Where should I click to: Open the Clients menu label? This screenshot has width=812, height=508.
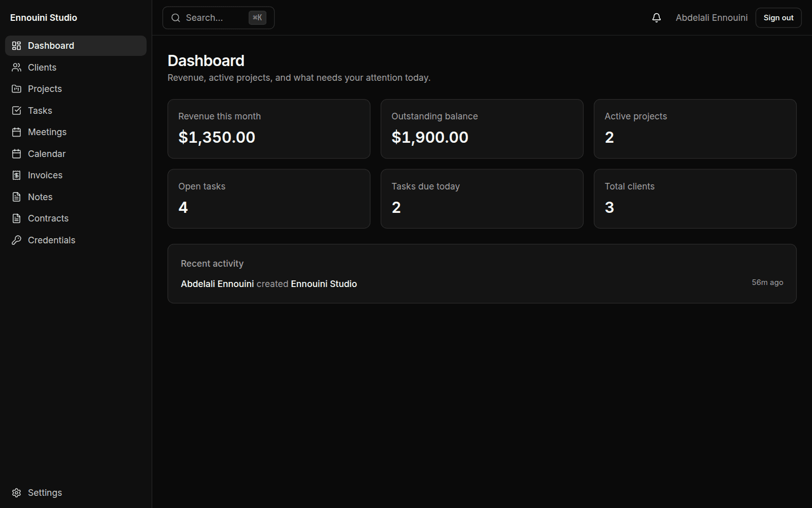point(42,68)
